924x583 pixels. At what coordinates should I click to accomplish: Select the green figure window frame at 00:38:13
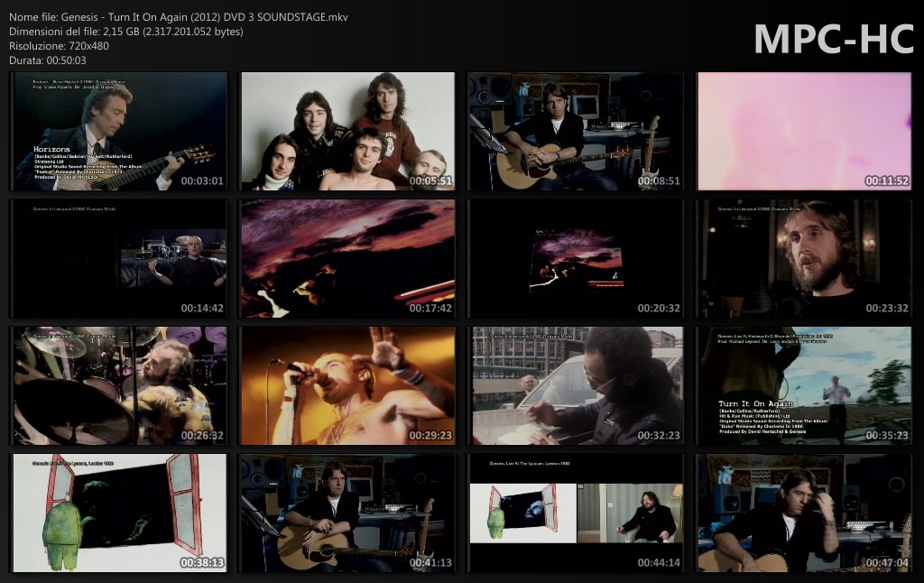pyautogui.click(x=119, y=514)
